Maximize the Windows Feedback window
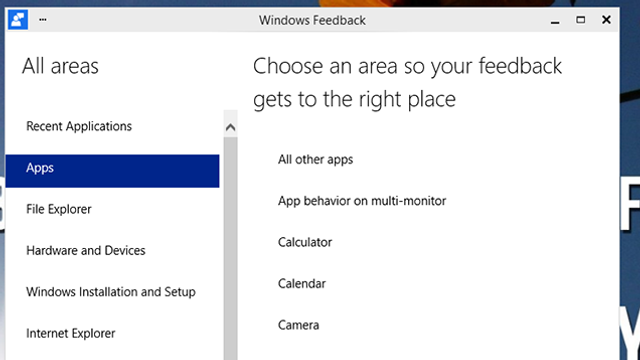The width and height of the screenshot is (640, 360). pos(580,20)
